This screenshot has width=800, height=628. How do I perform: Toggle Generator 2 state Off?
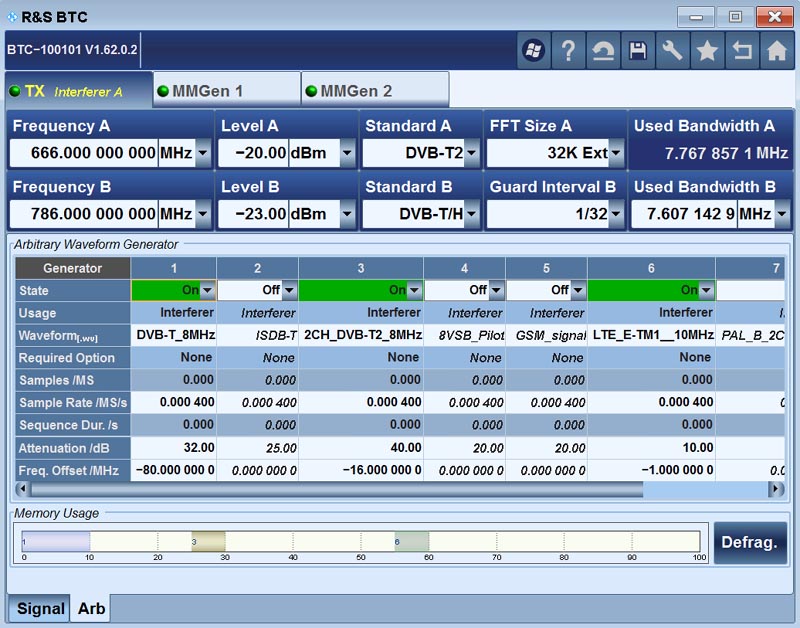(258, 290)
